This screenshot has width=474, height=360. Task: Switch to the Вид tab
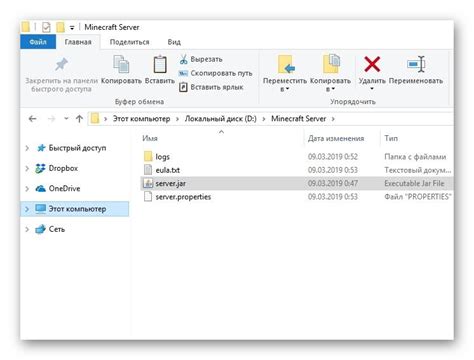pos(174,42)
